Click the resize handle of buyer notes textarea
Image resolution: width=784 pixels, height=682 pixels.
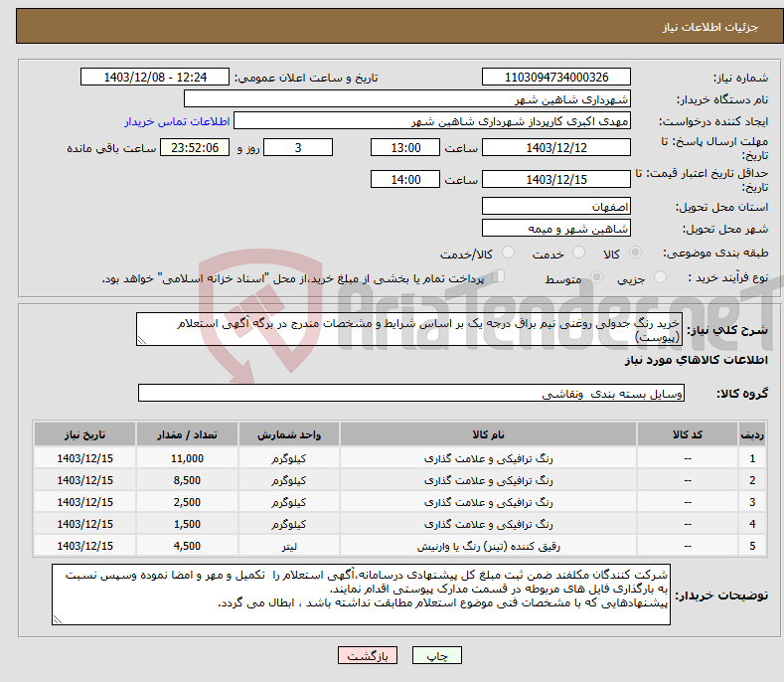tap(58, 619)
